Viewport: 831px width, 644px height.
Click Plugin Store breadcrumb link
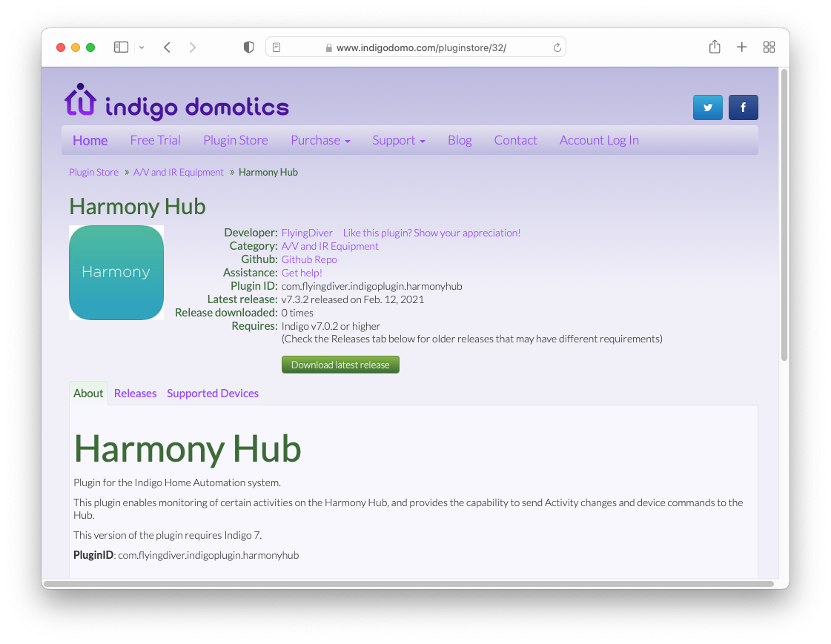94,172
